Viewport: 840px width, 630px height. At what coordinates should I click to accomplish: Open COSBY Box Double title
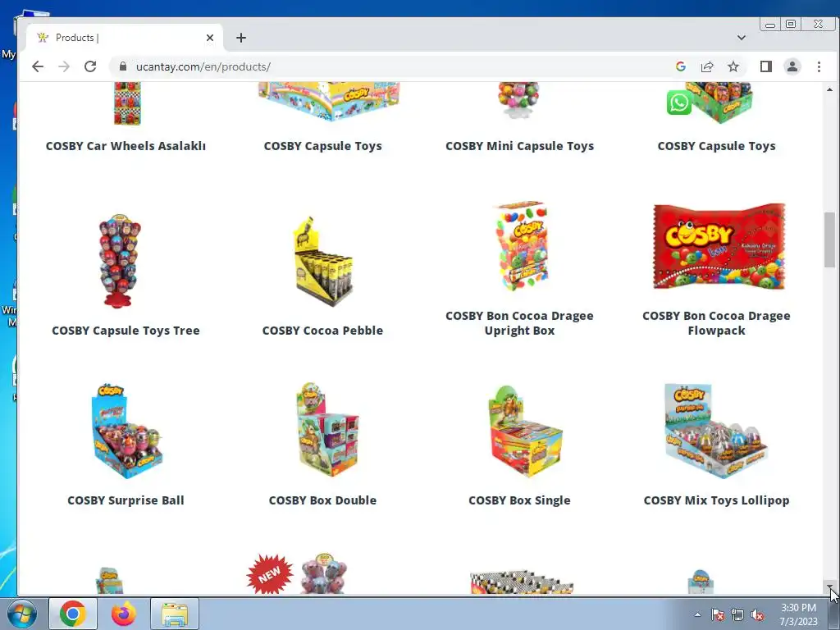click(322, 500)
